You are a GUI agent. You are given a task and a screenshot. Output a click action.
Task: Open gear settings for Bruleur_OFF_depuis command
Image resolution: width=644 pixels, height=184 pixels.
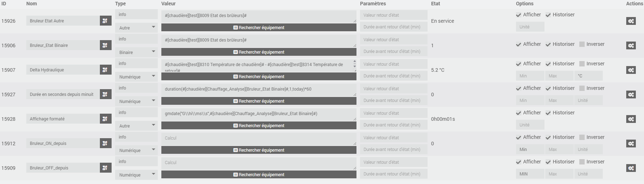(631, 168)
